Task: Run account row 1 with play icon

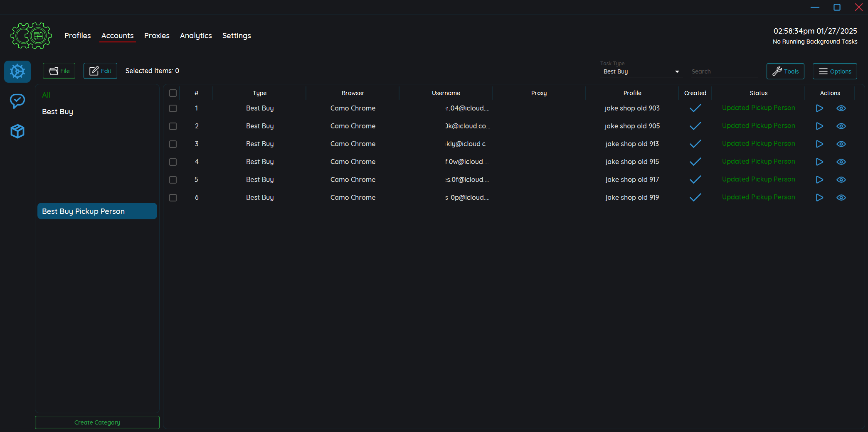Action: coord(819,108)
